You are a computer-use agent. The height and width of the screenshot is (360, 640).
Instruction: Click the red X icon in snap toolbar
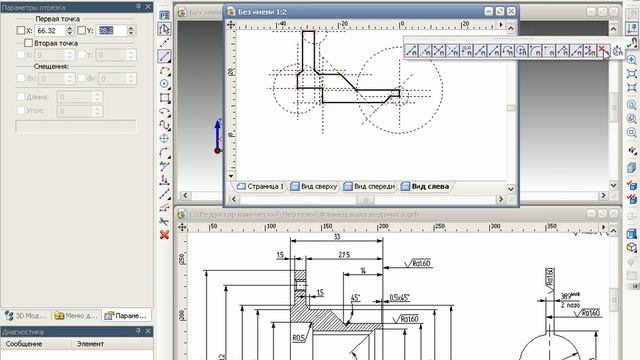(x=603, y=51)
